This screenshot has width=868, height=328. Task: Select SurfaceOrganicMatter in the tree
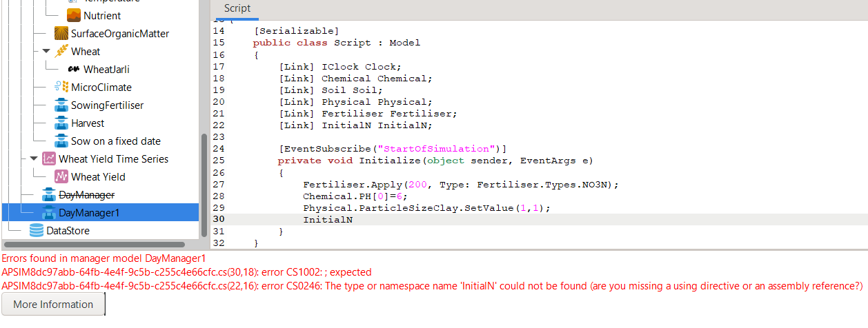coord(120,33)
